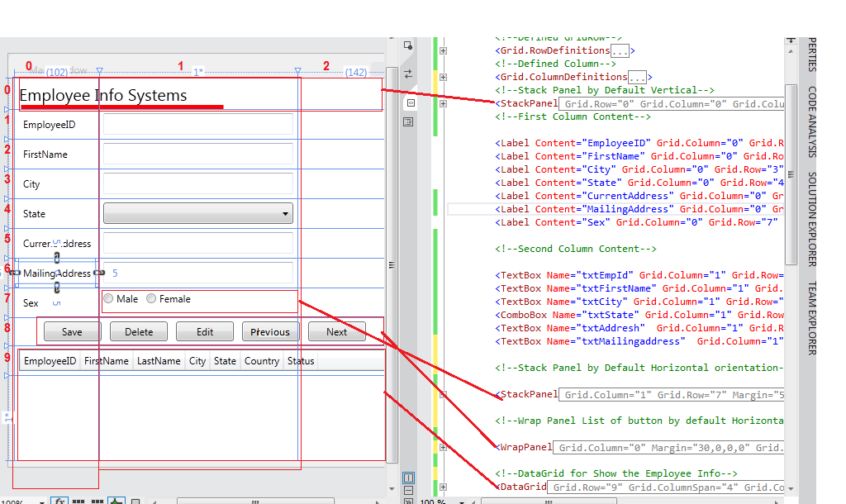Click the Previous button
The height and width of the screenshot is (504, 846).
(x=270, y=331)
